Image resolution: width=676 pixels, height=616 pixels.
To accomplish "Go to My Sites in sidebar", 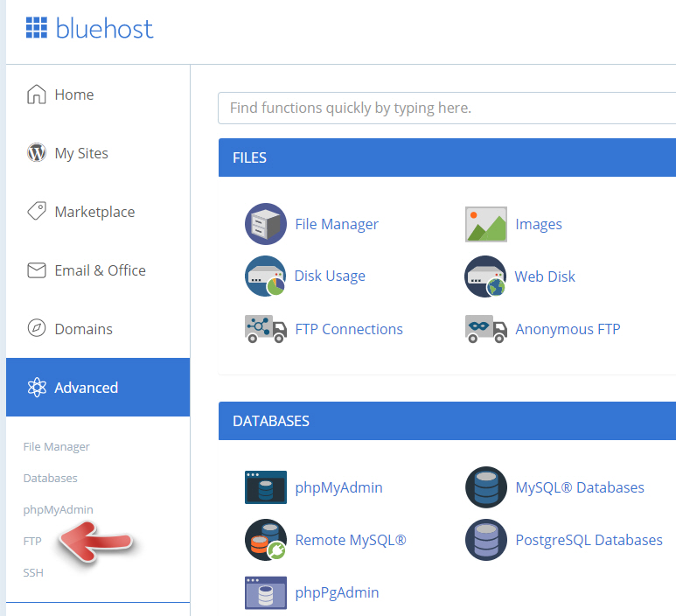I will (98, 153).
